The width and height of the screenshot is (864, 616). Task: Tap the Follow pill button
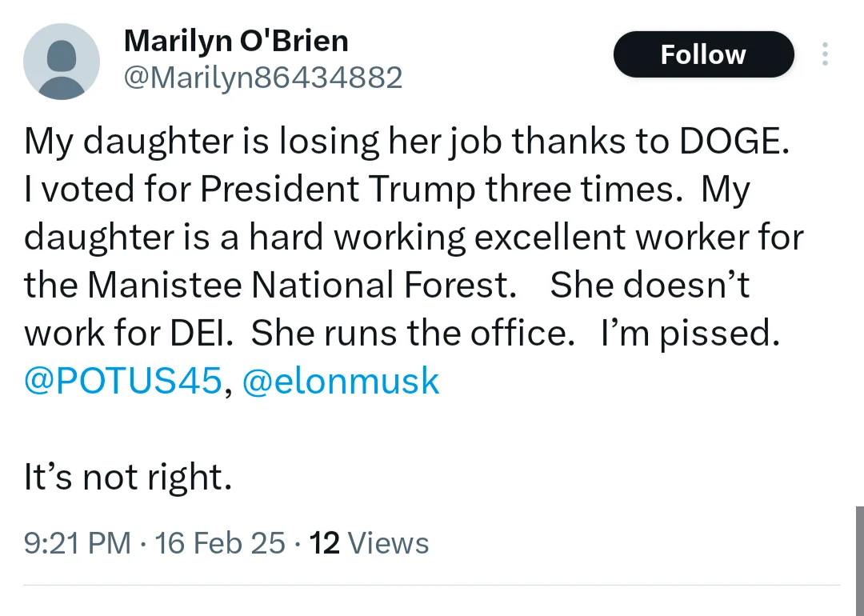(x=703, y=54)
